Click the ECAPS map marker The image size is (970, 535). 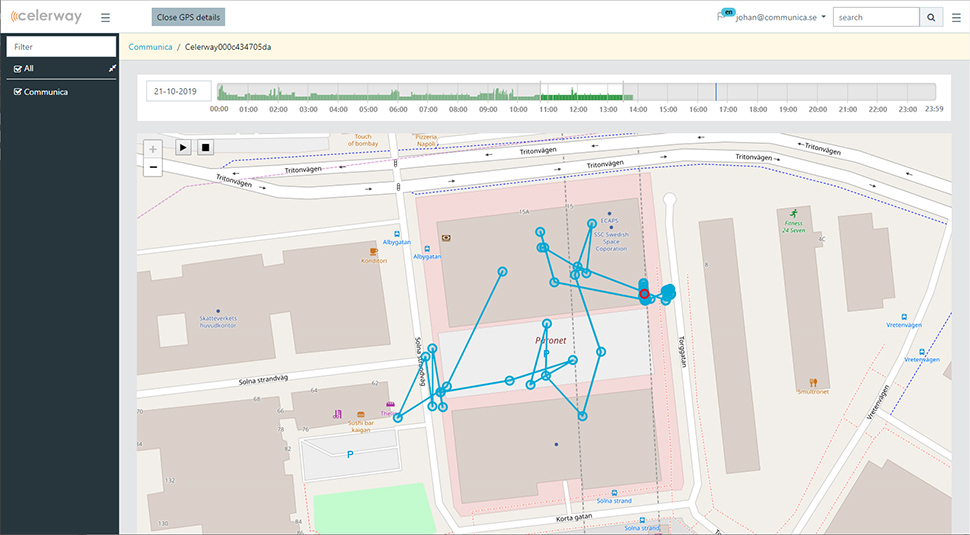click(x=609, y=213)
